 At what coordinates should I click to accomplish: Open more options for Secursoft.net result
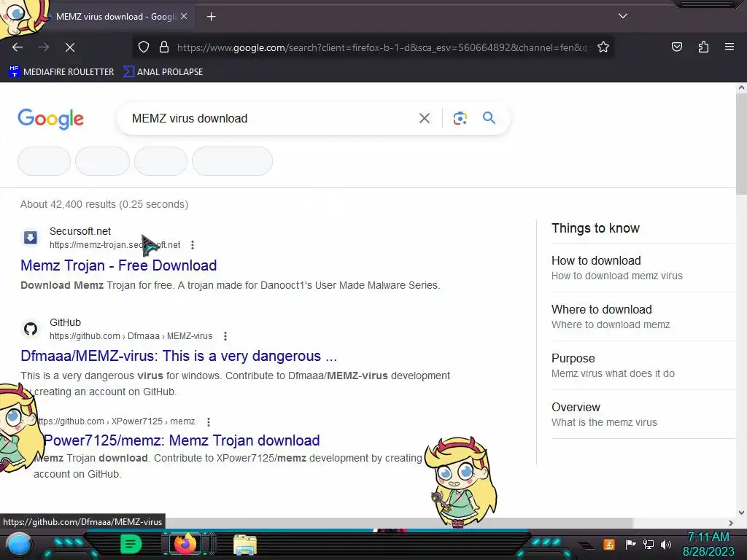click(x=193, y=245)
